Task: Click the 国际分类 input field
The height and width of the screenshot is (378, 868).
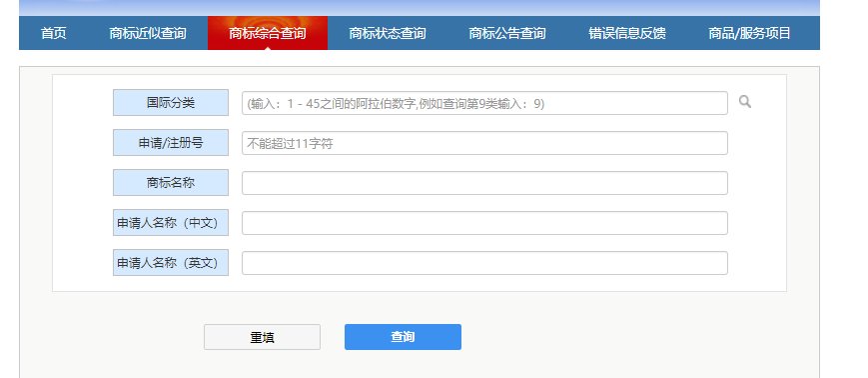Action: pos(484,103)
